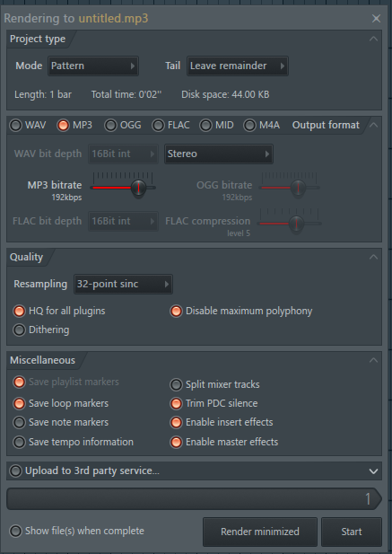Collapse the Output format section
Viewport: 392px width, 554px height.
[373, 125]
